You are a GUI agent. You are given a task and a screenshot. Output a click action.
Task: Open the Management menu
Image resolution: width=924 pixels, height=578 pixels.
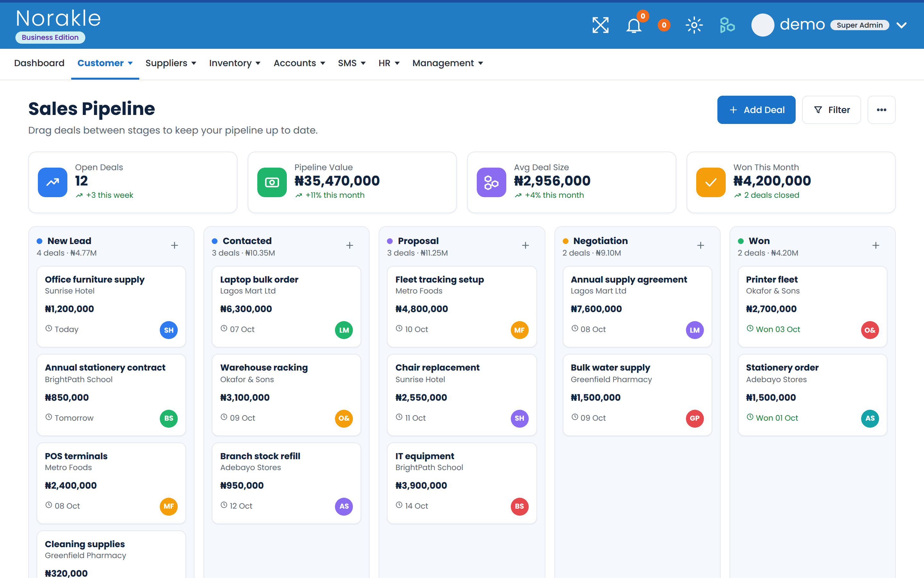point(448,63)
